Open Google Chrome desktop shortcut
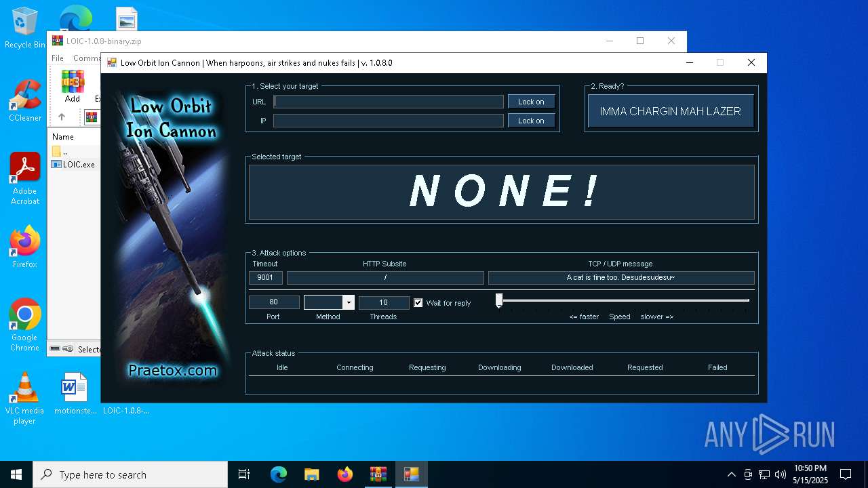 (25, 325)
